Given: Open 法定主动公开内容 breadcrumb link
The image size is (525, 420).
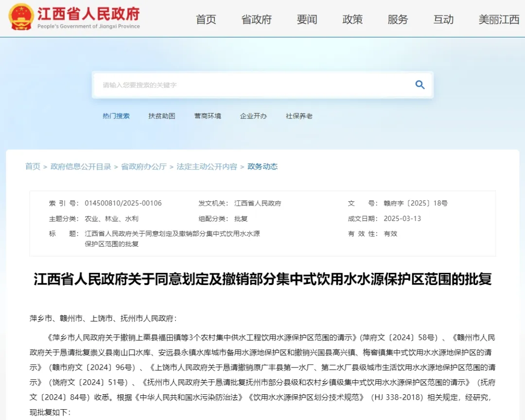Looking at the screenshot, I should pyautogui.click(x=207, y=167).
